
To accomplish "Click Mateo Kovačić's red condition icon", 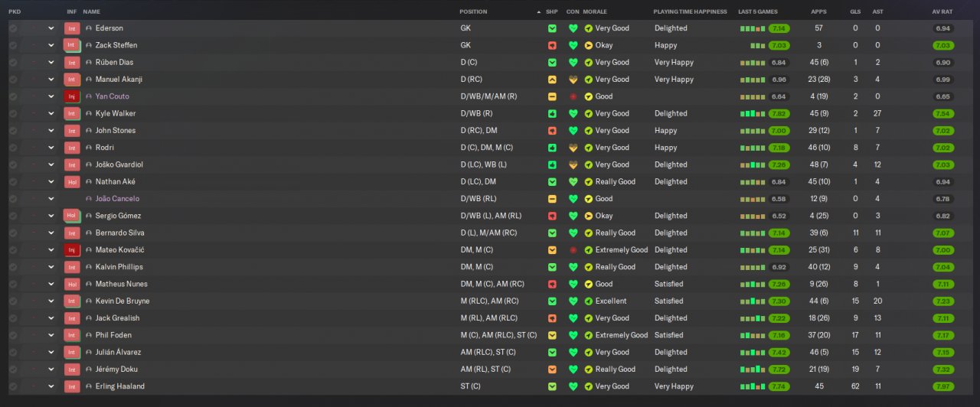I will (x=573, y=250).
